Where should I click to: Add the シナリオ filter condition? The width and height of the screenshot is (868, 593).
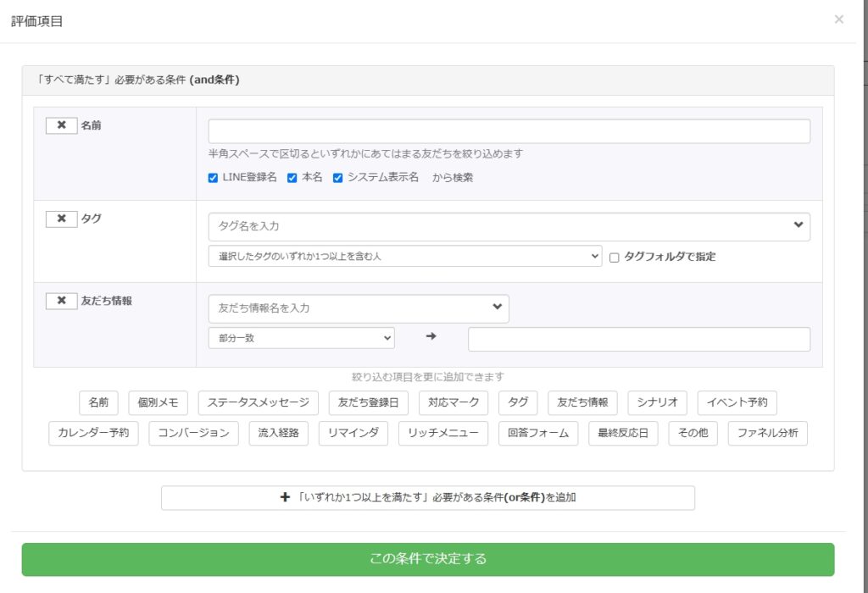pyautogui.click(x=657, y=403)
